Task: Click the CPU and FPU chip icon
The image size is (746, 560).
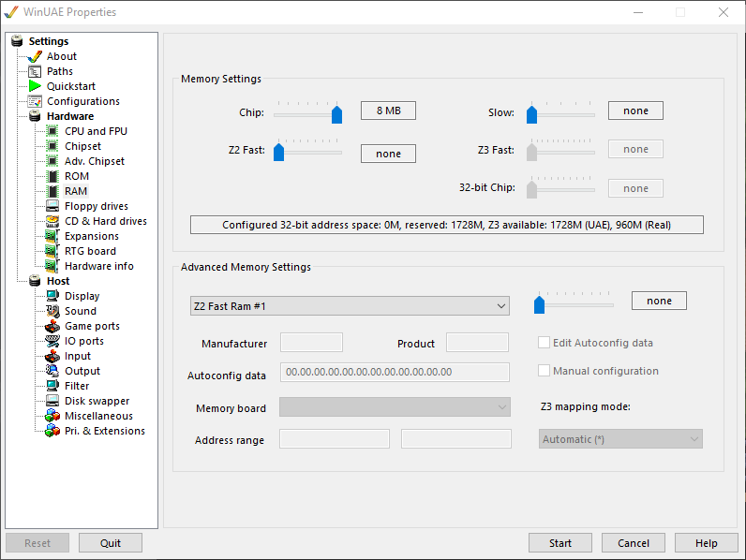Action: 52,131
